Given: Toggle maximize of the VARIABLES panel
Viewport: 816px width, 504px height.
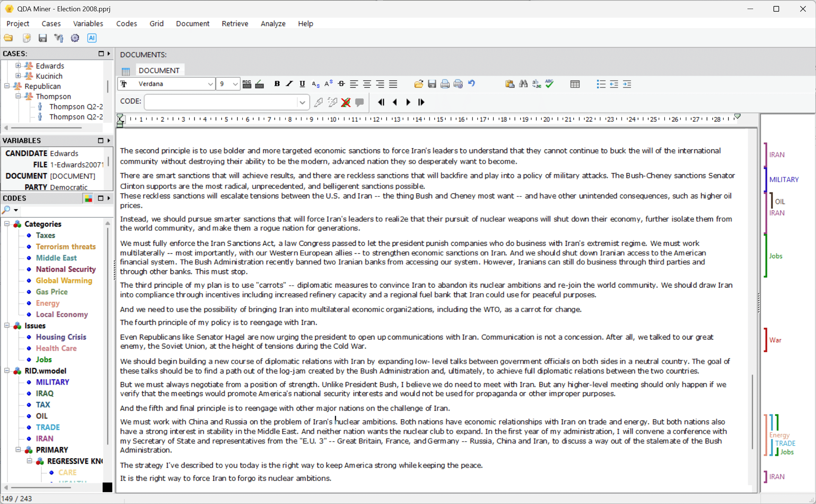Looking at the screenshot, I should pos(101,140).
